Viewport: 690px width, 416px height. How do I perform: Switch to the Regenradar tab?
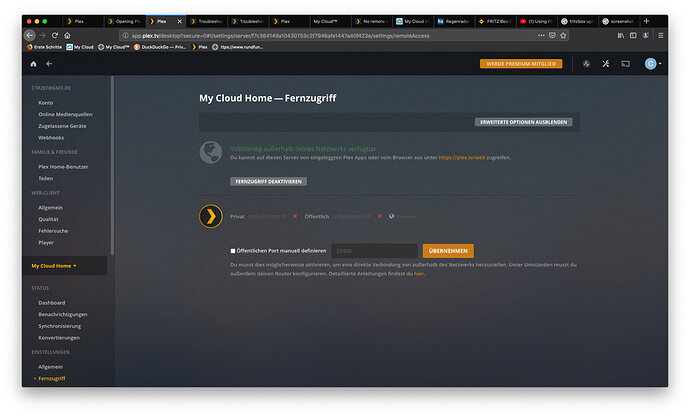(454, 21)
